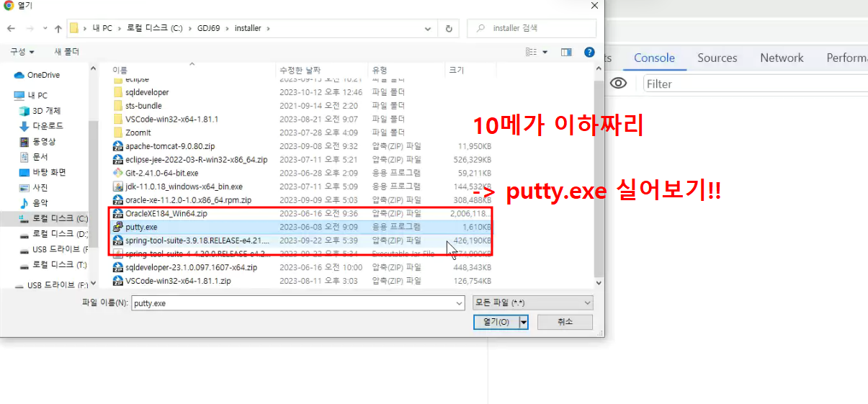
Task: Click 로컬 디스크 (C:) in address breadcrumb
Action: coord(154,29)
